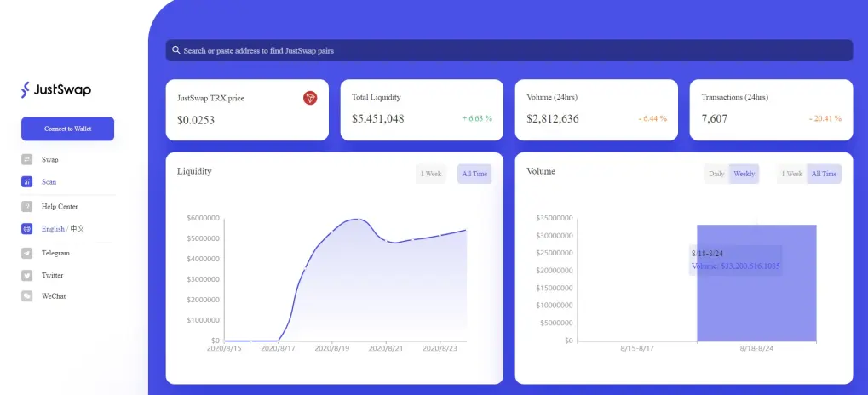Click the Twitter bird icon
This screenshot has width=868, height=395.
pyautogui.click(x=27, y=275)
